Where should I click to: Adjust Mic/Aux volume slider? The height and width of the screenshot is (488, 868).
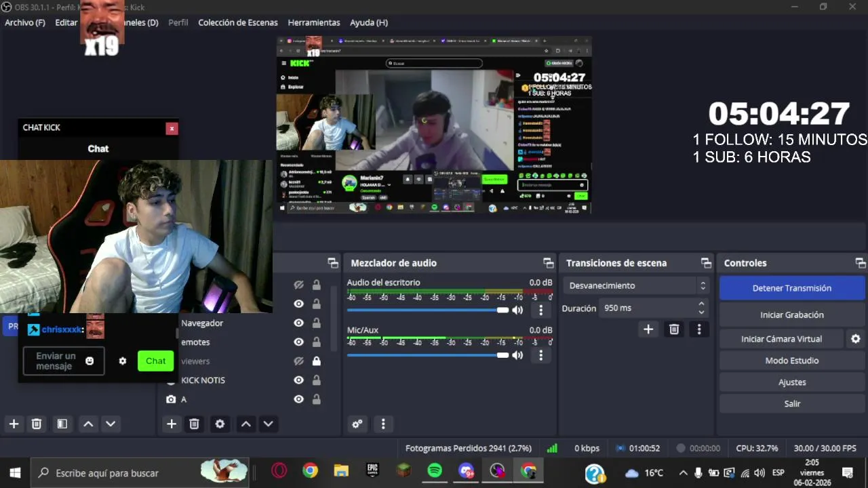pyautogui.click(x=428, y=355)
